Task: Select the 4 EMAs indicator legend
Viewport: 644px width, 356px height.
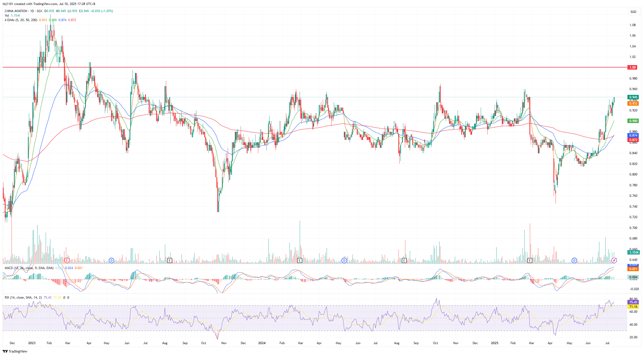Action: pyautogui.click(x=21, y=20)
